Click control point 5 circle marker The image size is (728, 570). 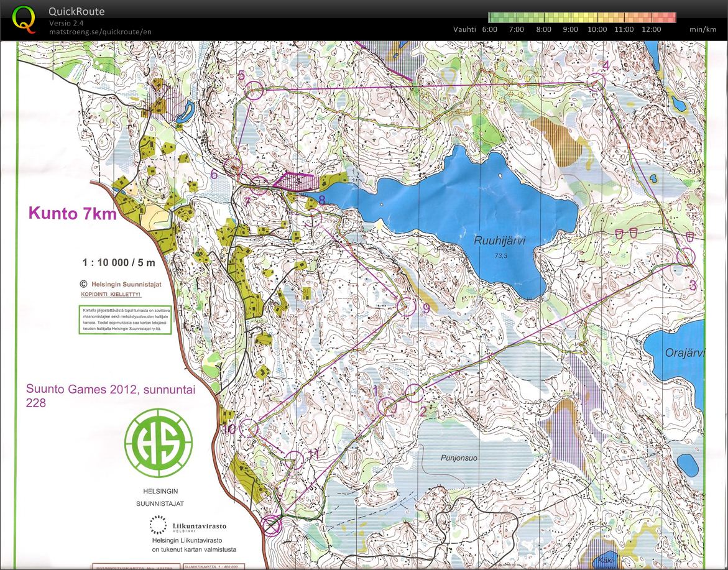[x=255, y=91]
